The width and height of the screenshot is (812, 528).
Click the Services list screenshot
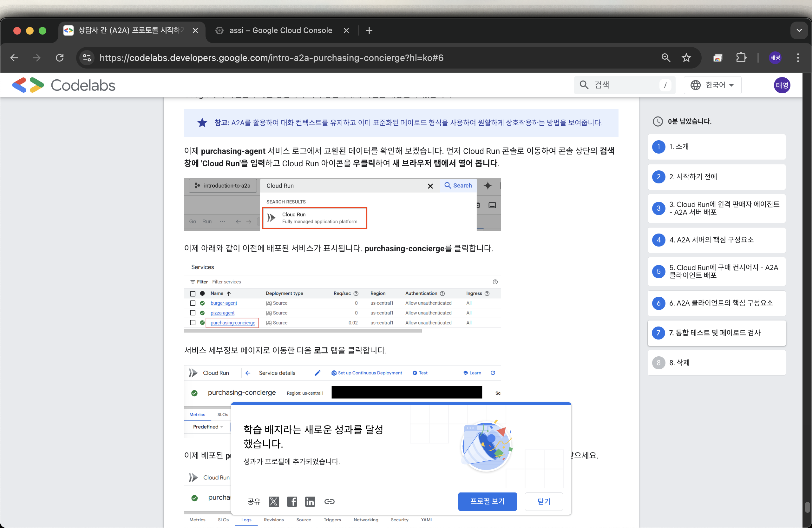point(342,296)
